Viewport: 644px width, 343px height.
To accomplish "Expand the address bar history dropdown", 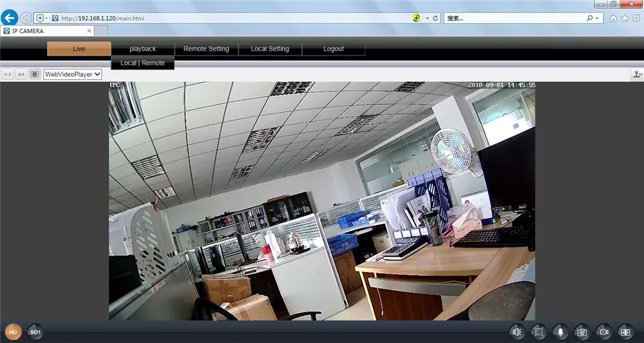I will 427,18.
